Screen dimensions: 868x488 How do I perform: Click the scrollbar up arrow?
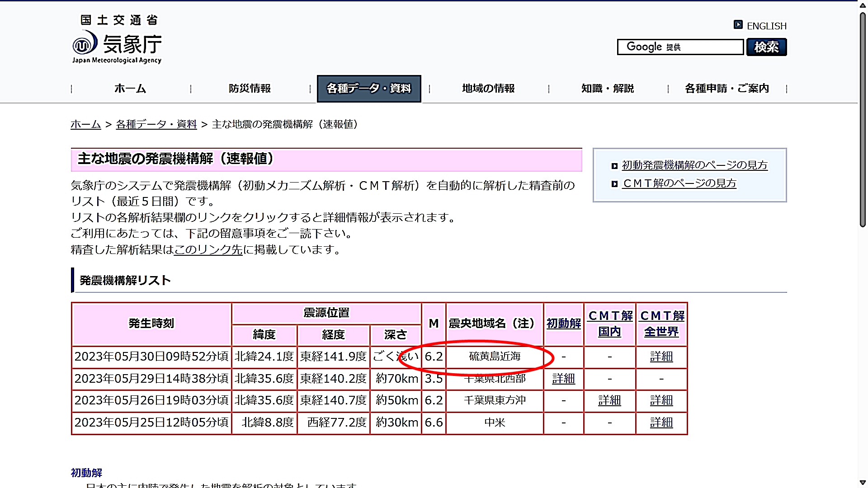pos(863,5)
